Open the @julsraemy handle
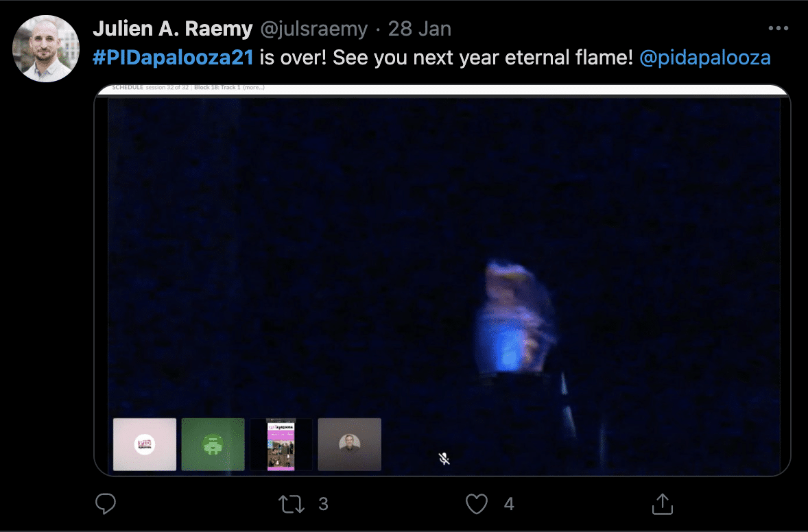The width and height of the screenshot is (808, 532). tap(314, 29)
